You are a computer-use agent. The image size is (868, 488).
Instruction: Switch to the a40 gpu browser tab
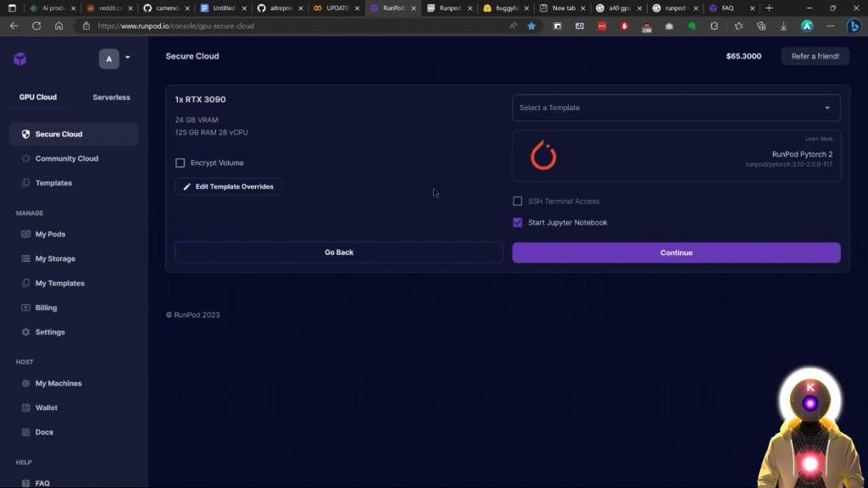point(617,8)
